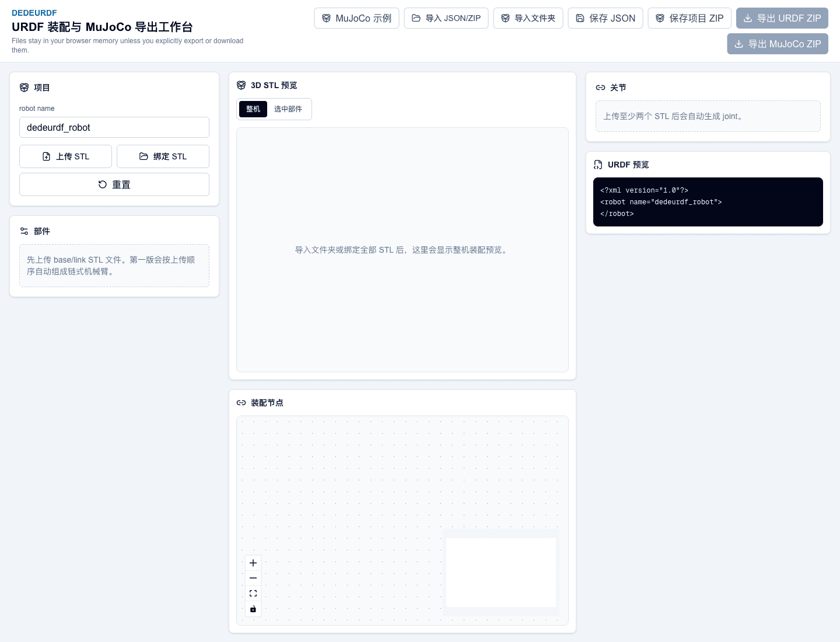
Task: Click the minimap in 装配节点 canvas
Action: click(x=501, y=573)
